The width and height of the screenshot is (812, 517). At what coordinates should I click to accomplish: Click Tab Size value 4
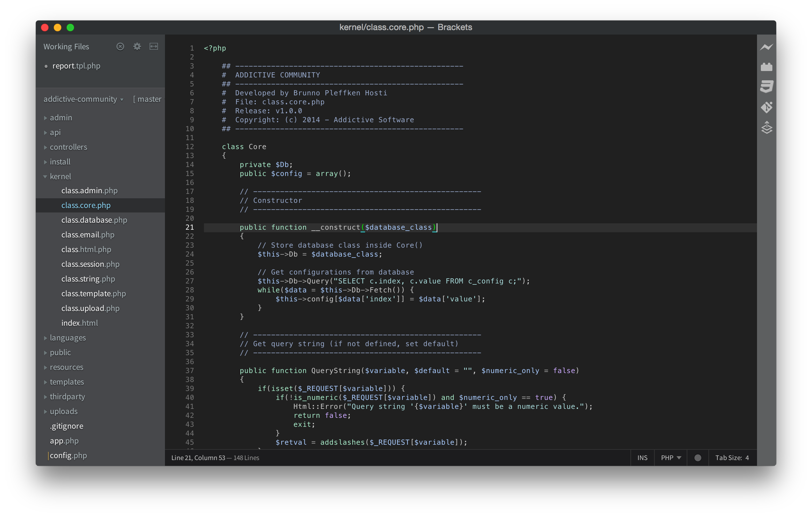[x=746, y=457]
